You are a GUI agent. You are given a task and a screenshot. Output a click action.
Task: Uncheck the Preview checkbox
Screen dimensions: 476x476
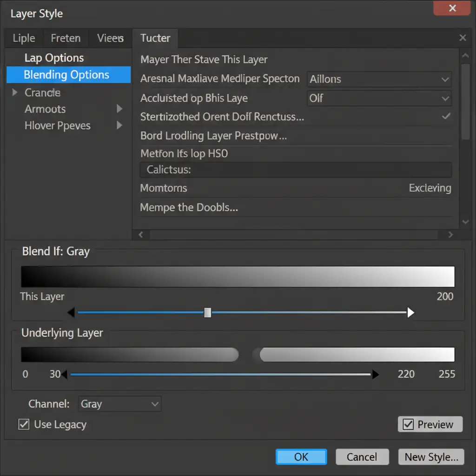(x=408, y=424)
